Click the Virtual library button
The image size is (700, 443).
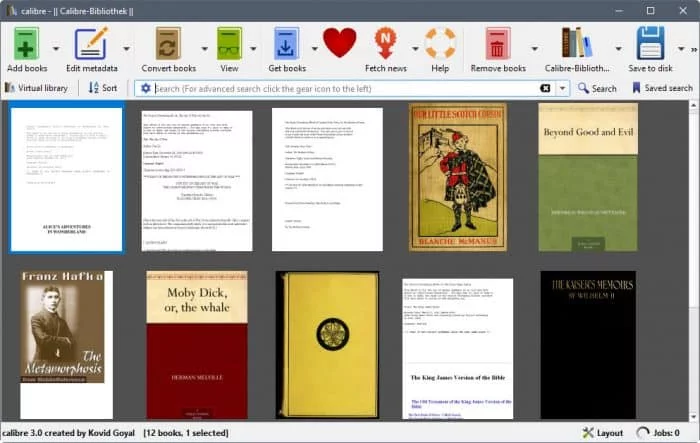pos(37,88)
